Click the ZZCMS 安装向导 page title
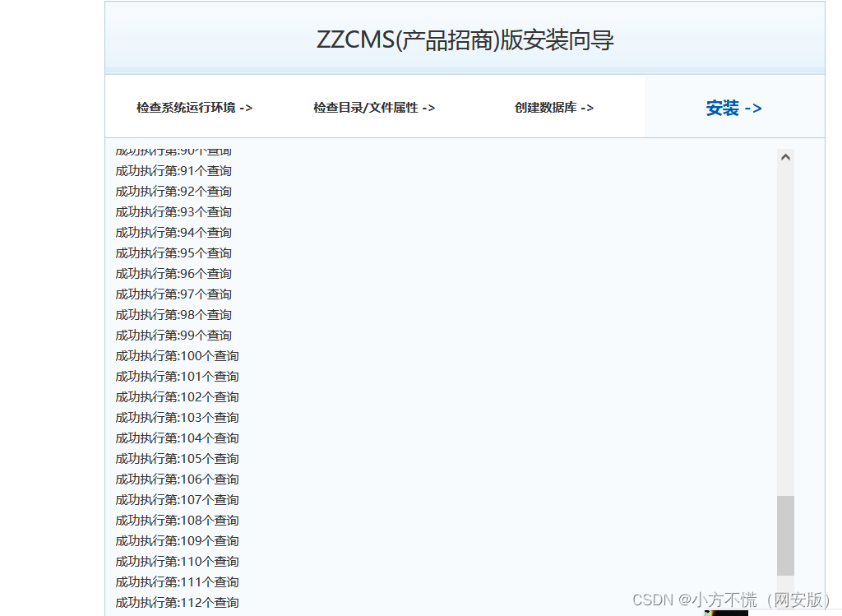 467,38
